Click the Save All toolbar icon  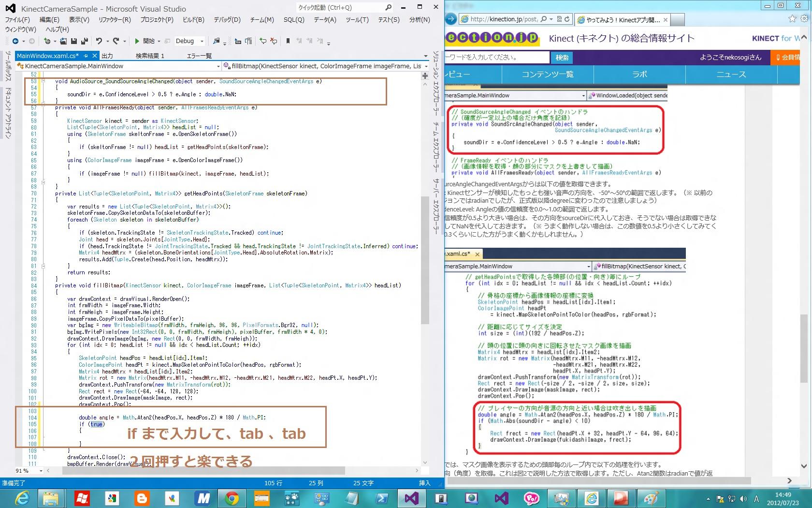point(85,41)
